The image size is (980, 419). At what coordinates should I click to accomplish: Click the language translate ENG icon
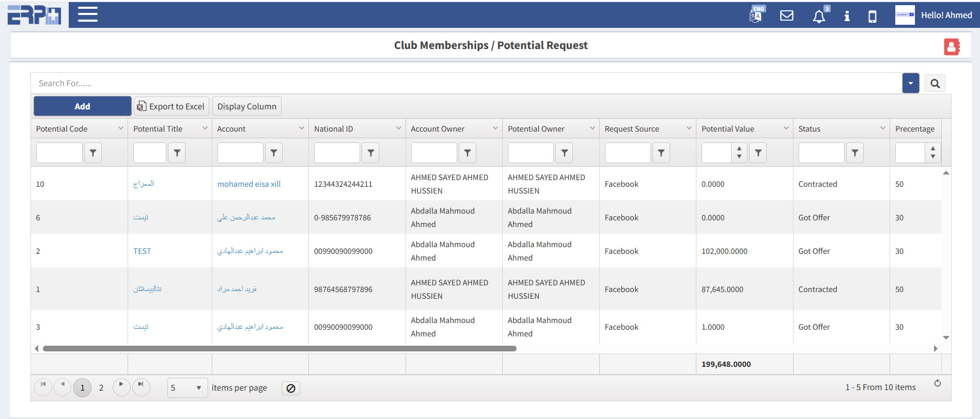[x=756, y=15]
